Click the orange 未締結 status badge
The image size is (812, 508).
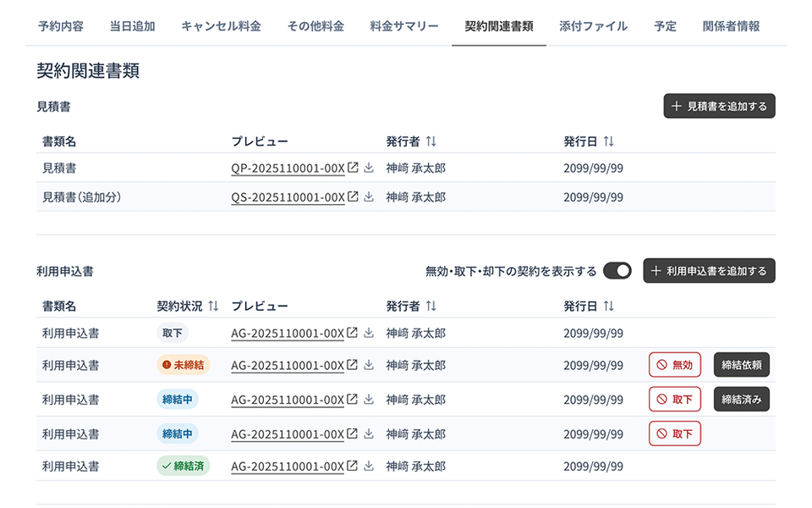coord(184,365)
